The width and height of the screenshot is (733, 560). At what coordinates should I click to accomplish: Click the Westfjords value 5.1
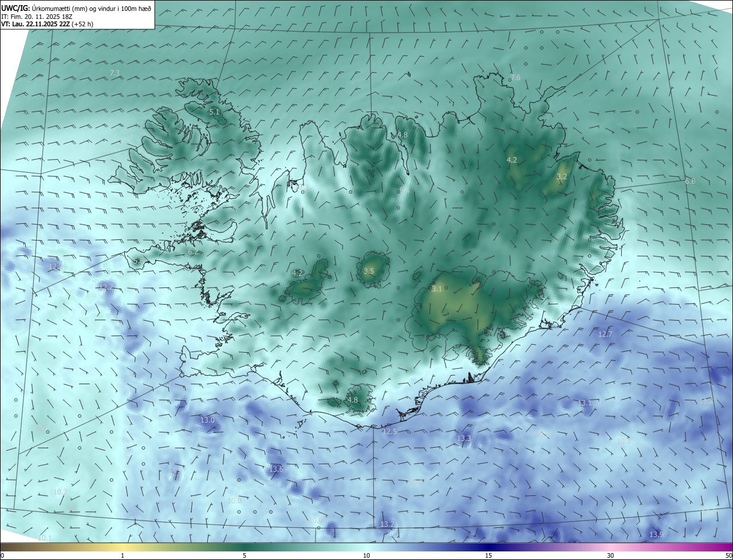[x=214, y=112]
